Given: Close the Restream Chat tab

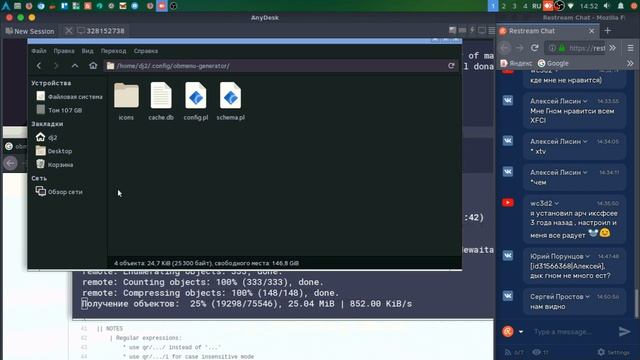Looking at the screenshot, I should click(x=591, y=31).
